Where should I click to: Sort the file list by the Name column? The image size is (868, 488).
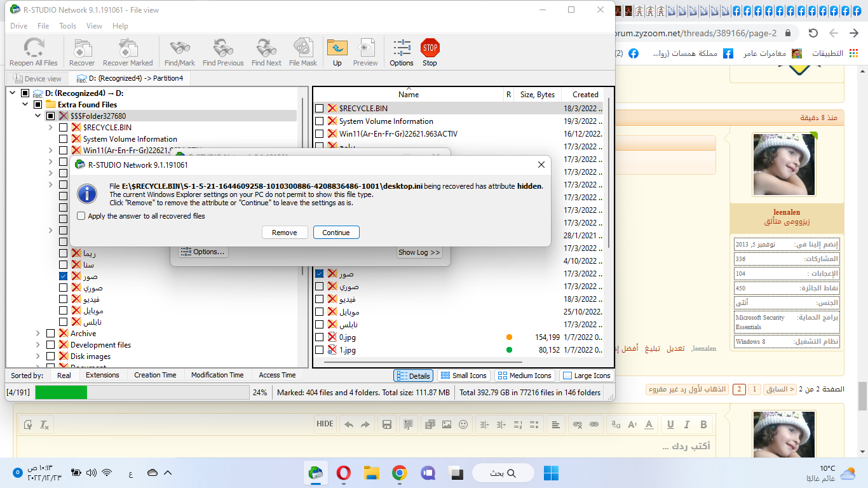pos(409,95)
